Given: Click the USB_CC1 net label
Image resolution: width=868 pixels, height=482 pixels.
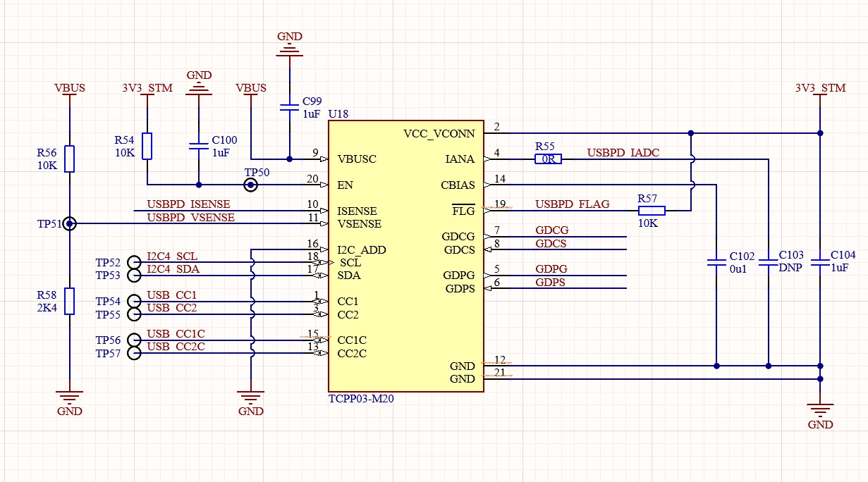Looking at the screenshot, I should tap(171, 295).
